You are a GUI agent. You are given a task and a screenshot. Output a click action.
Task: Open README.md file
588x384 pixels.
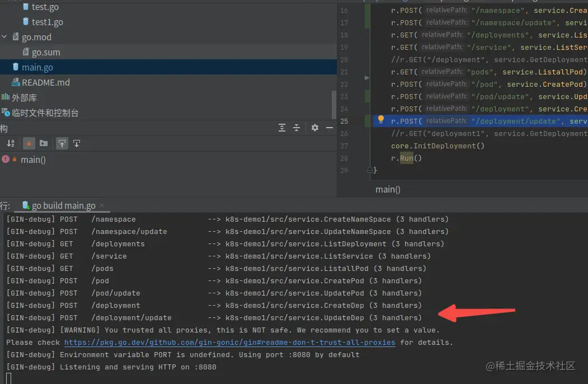pos(46,82)
